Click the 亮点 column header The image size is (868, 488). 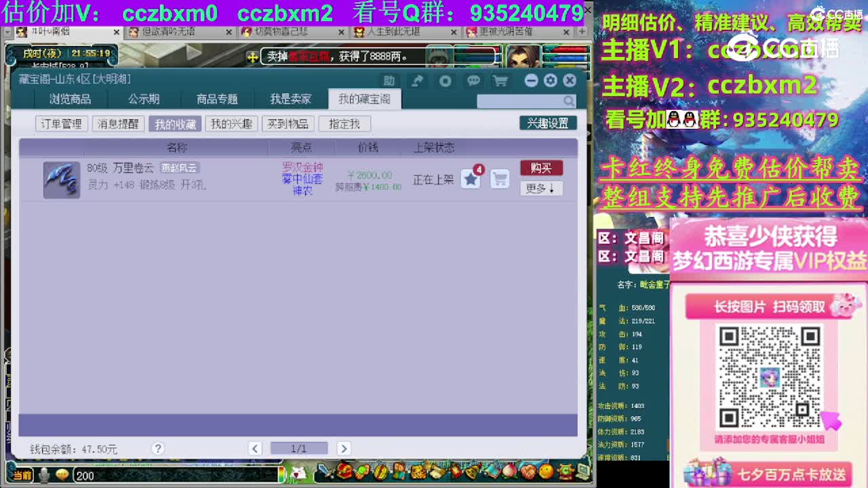tap(302, 147)
